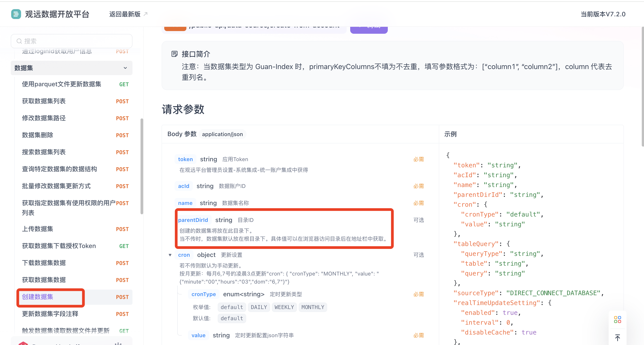
Task: Click the 接口简介 document icon
Action: pos(174,54)
